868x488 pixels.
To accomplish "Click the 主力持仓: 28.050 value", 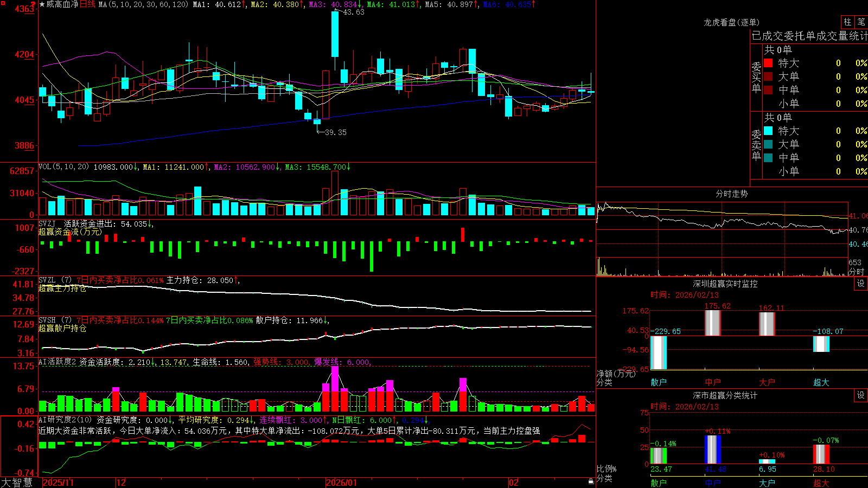I will pos(200,280).
